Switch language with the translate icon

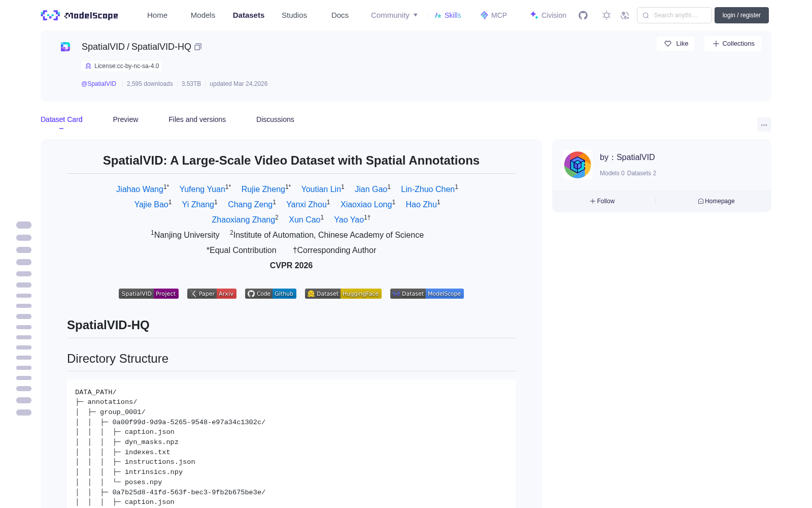tap(625, 15)
